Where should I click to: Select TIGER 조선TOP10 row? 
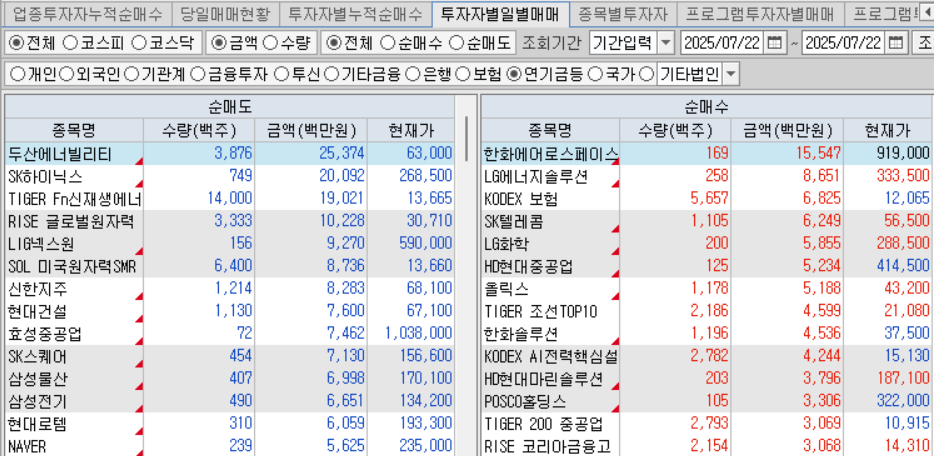coord(706,312)
